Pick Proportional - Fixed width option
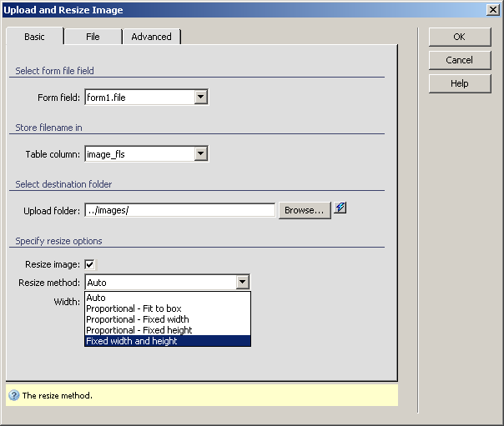 pyautogui.click(x=167, y=319)
